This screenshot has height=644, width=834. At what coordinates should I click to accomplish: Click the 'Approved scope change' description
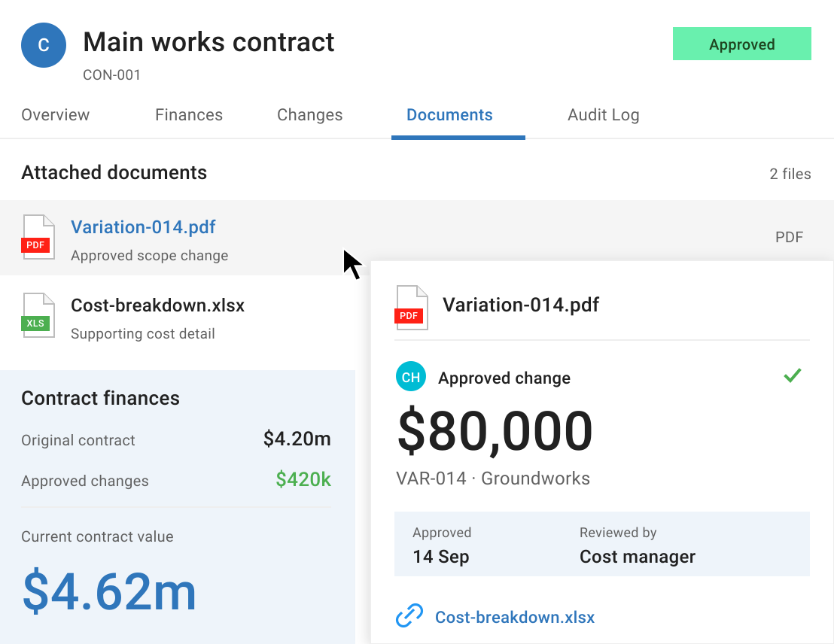click(150, 256)
